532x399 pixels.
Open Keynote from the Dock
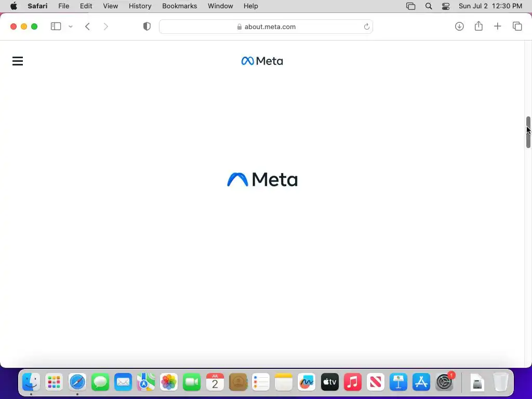click(398, 382)
